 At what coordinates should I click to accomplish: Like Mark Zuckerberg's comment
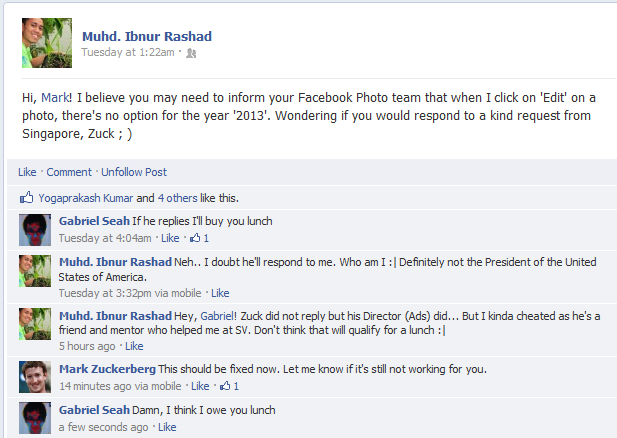[x=200, y=385]
